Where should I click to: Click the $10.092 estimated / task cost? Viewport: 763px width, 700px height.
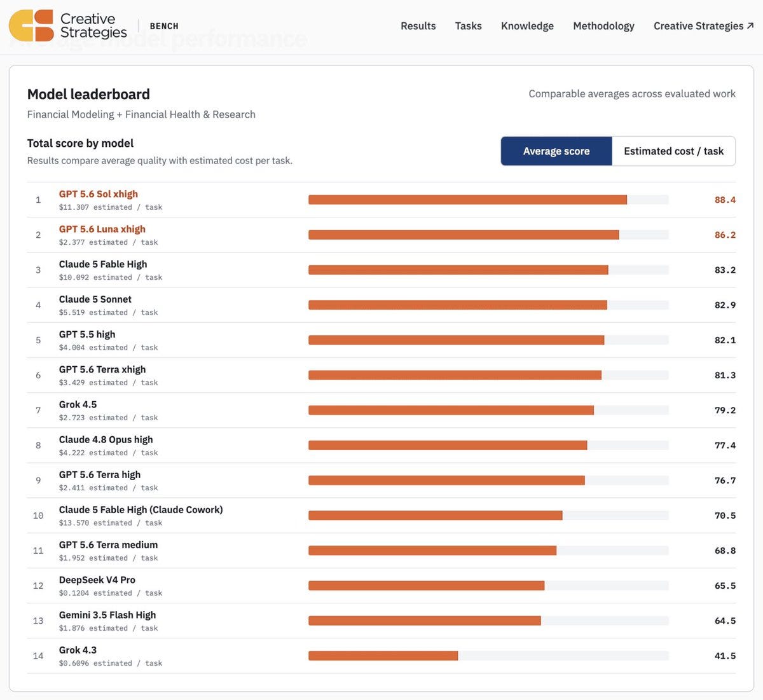(111, 277)
